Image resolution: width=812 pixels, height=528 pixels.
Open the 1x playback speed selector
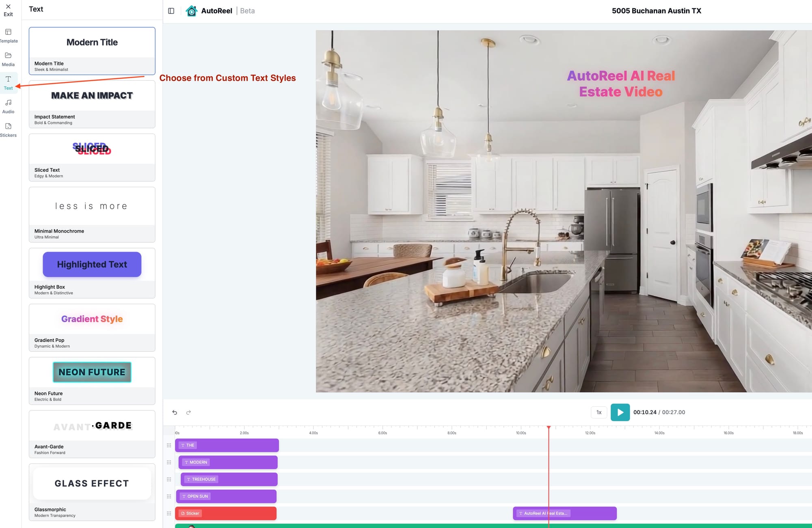point(599,412)
